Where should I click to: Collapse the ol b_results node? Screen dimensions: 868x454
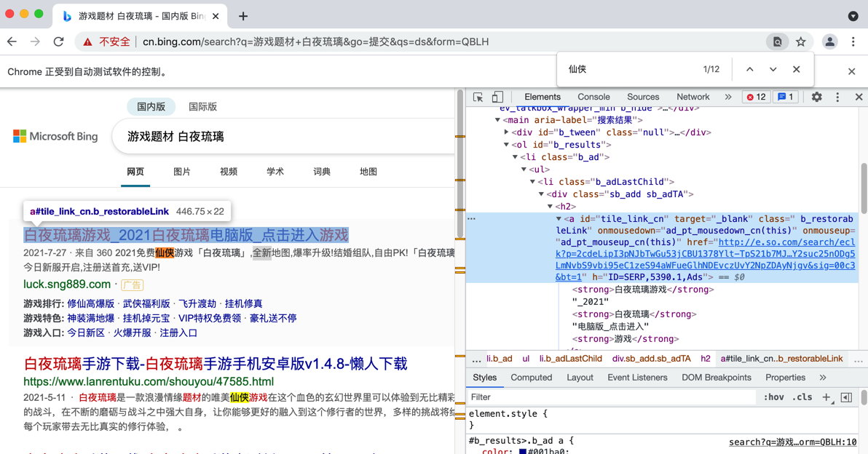pos(506,145)
